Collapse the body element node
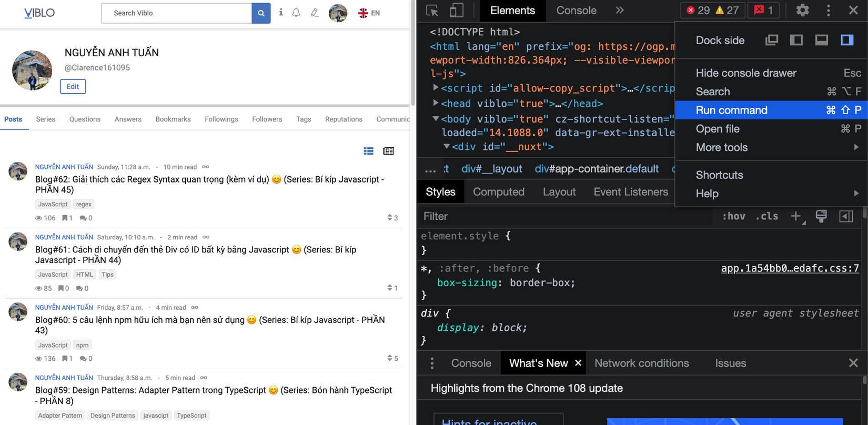This screenshot has height=425, width=868. 436,119
